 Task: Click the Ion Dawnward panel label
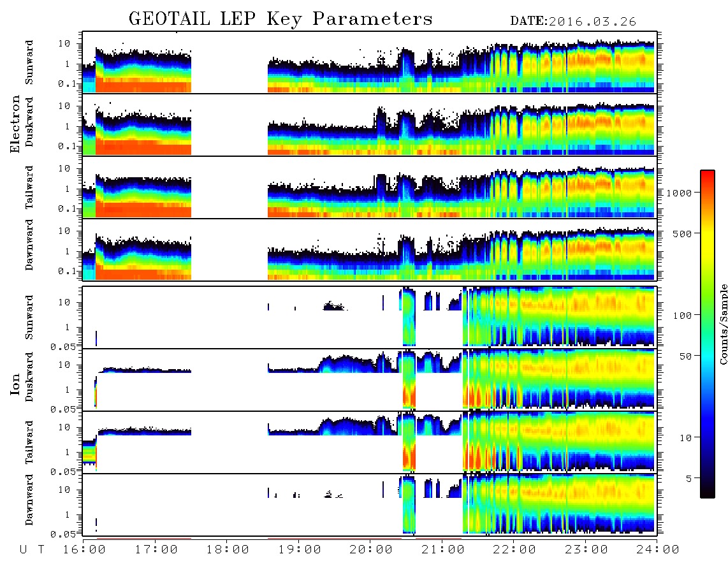(29, 500)
